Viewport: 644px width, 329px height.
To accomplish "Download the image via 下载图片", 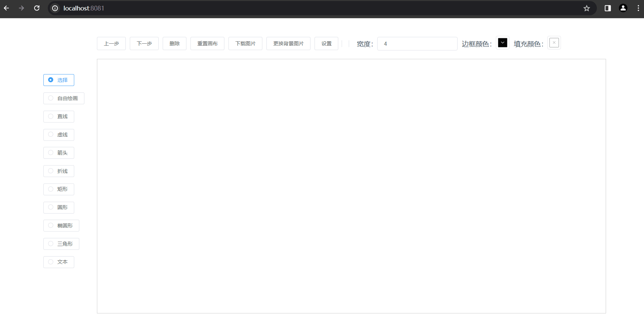I will [x=245, y=44].
